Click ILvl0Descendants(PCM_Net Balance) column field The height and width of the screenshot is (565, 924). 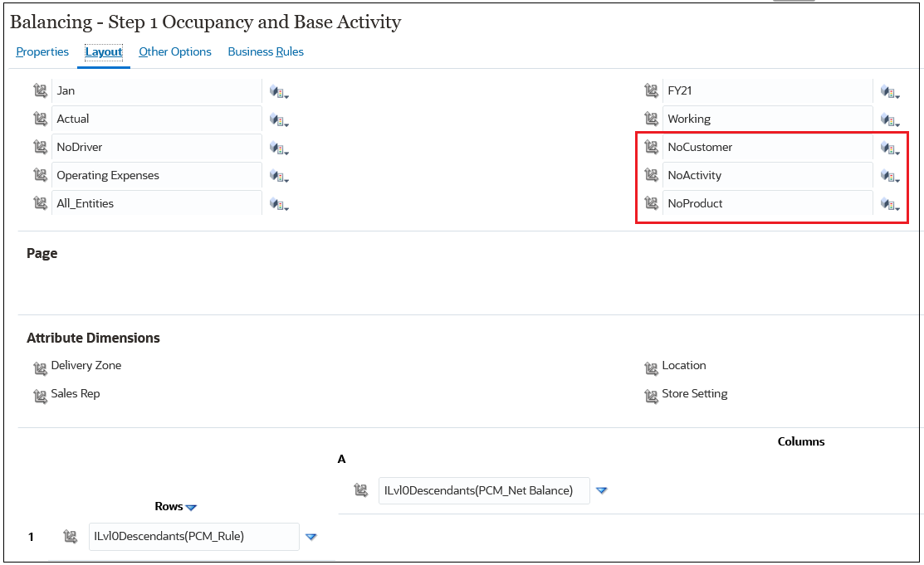coord(484,490)
